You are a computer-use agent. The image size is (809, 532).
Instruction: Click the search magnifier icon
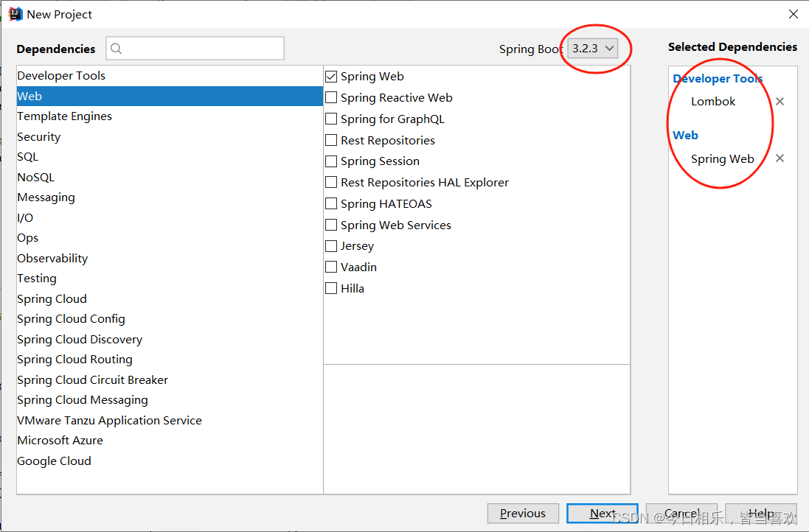[x=116, y=49]
